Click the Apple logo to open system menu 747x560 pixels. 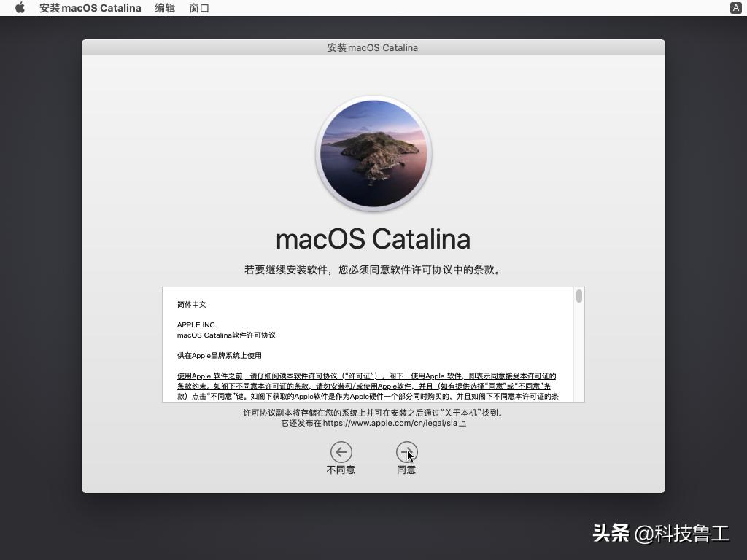(x=20, y=8)
